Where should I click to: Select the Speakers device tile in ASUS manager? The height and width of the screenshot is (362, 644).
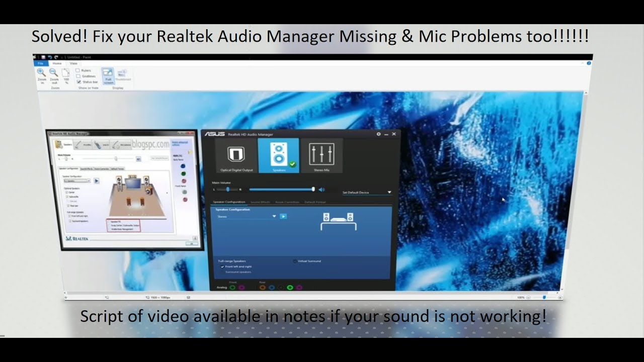tap(278, 156)
